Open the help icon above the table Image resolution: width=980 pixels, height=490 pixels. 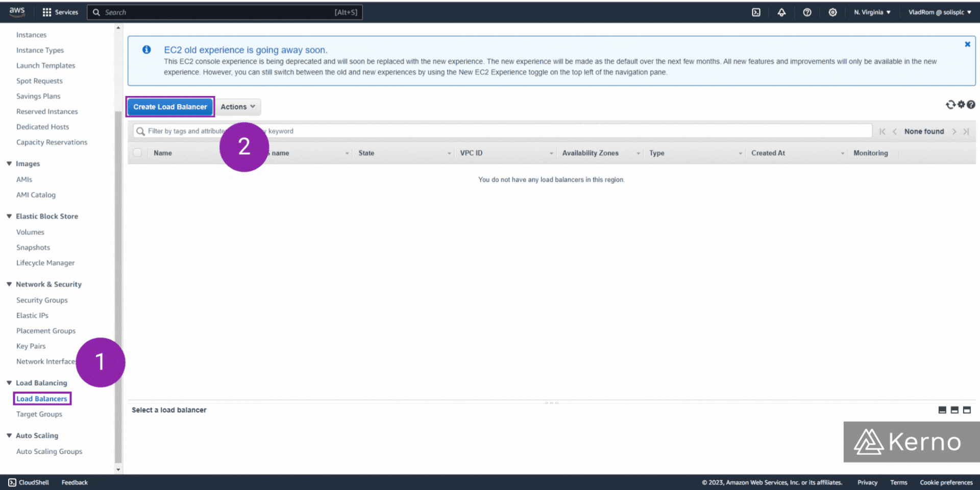click(x=971, y=105)
